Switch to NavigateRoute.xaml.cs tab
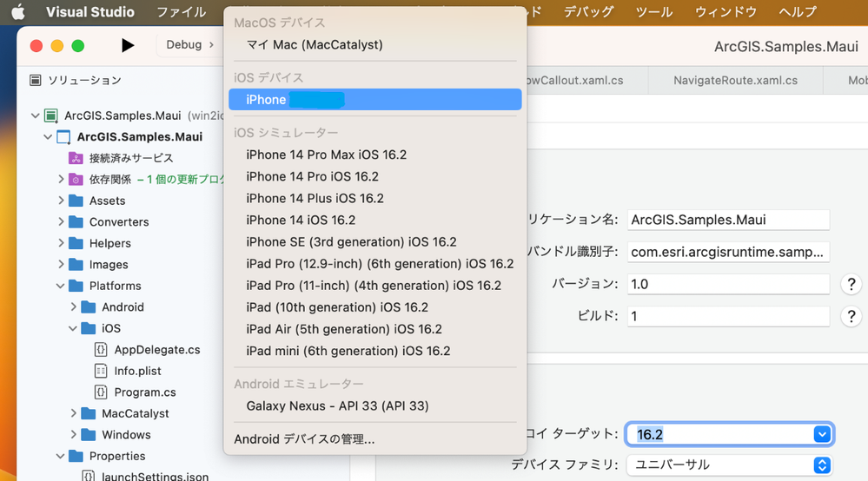868x481 pixels. 735,80
